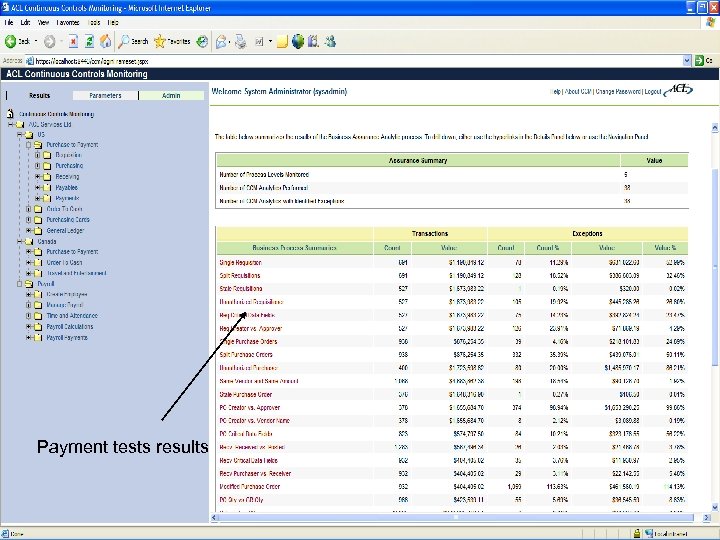
Task: Expand the General Ledger folder
Action: [29, 230]
